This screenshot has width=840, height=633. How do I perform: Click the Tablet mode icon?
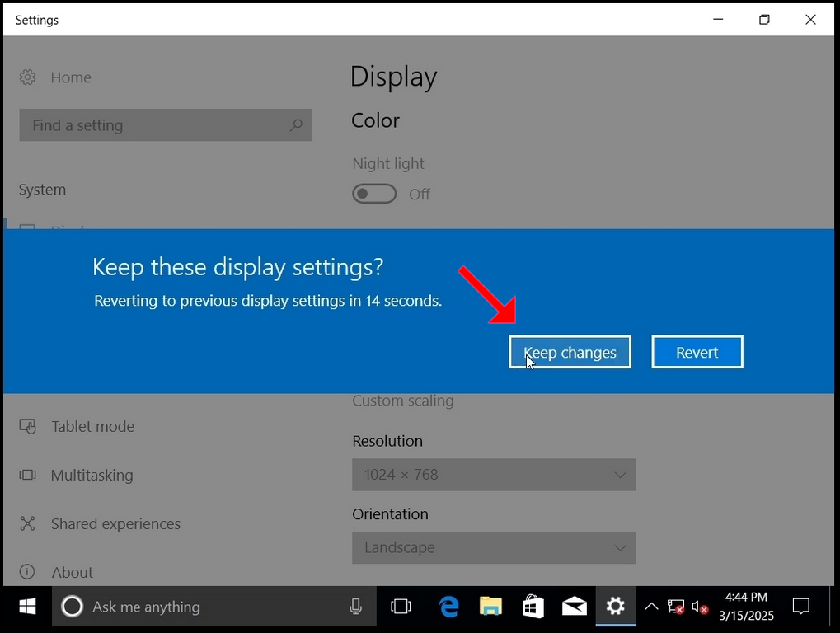pos(27,426)
